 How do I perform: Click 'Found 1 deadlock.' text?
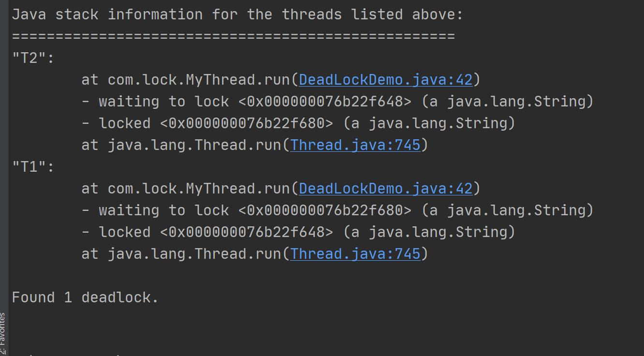coord(85,297)
